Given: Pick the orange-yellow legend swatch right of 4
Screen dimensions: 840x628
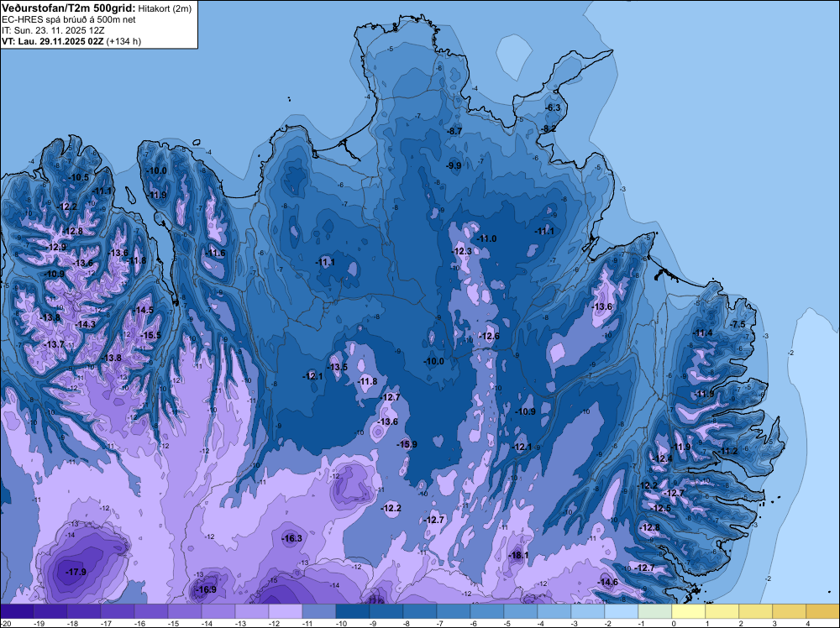Looking at the screenshot, I should coord(823,611).
